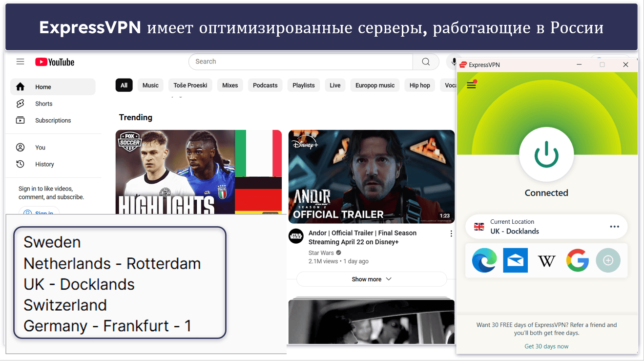
Task: Click Netherlands - Rotterdam in server list
Action: point(112,263)
